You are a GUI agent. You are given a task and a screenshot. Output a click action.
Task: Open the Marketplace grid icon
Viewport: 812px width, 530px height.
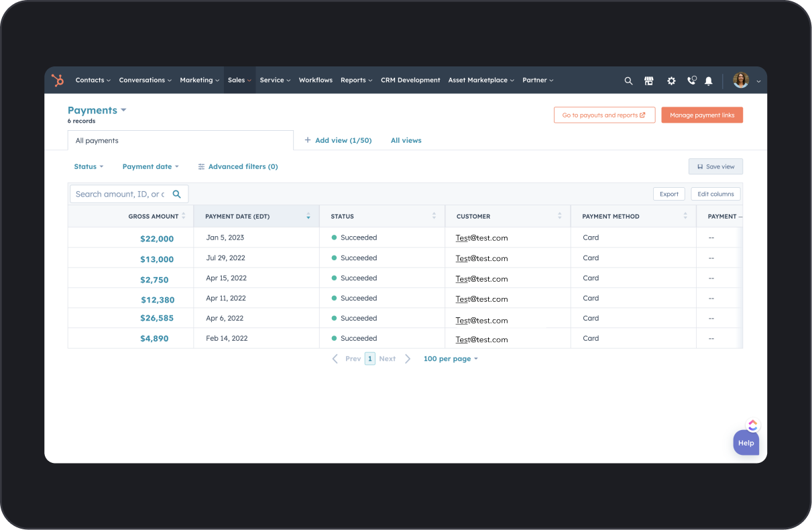tap(649, 81)
